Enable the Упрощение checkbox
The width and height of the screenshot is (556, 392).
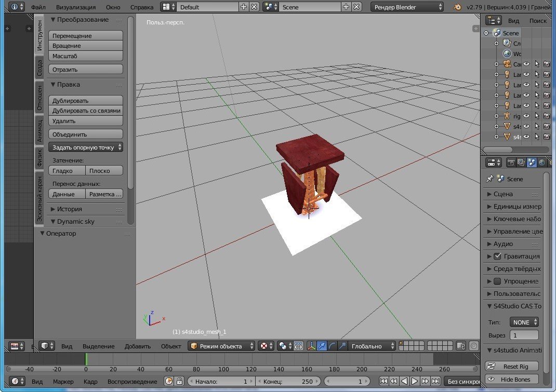[497, 281]
